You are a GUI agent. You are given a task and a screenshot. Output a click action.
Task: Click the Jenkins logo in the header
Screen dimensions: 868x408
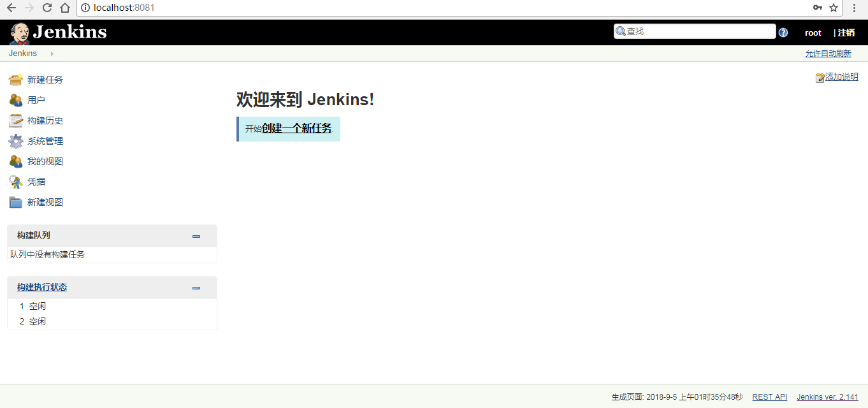(57, 31)
